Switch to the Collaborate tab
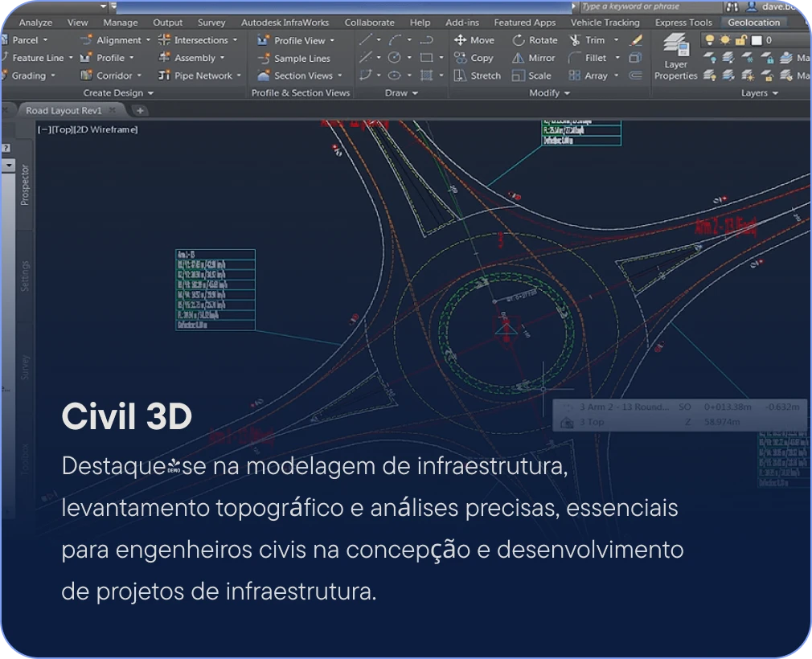 coord(369,23)
